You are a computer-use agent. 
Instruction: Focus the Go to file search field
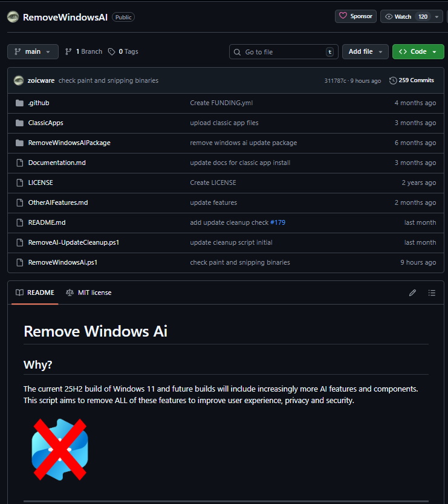click(284, 52)
